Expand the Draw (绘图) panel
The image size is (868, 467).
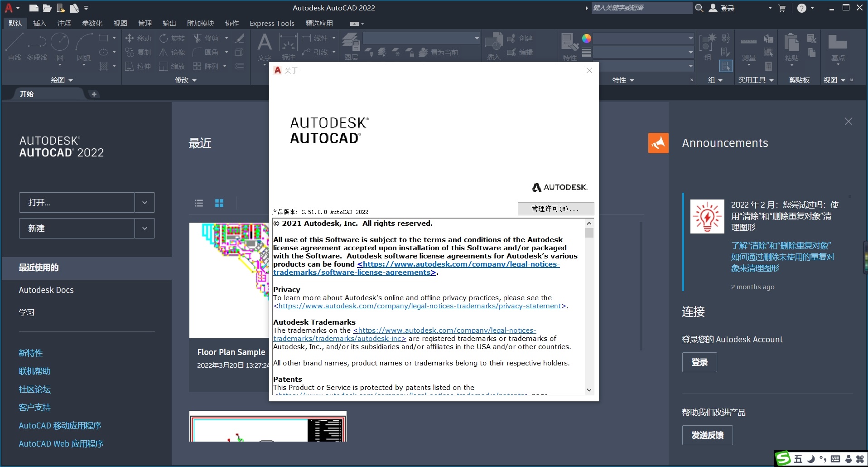click(x=62, y=80)
